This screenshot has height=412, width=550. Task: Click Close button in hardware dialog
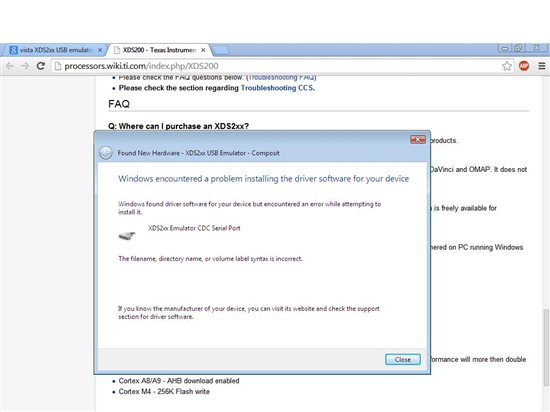[x=402, y=359]
